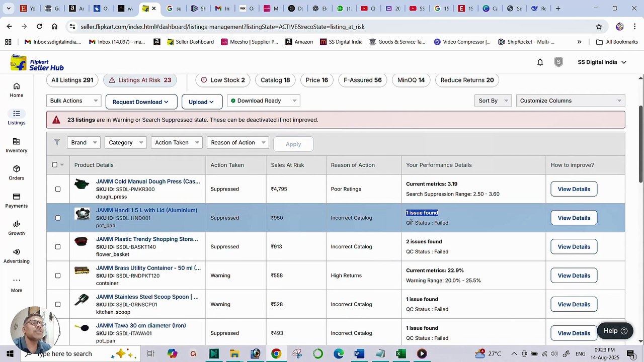
Task: Open the Bulk Actions dropdown
Action: coord(74,101)
